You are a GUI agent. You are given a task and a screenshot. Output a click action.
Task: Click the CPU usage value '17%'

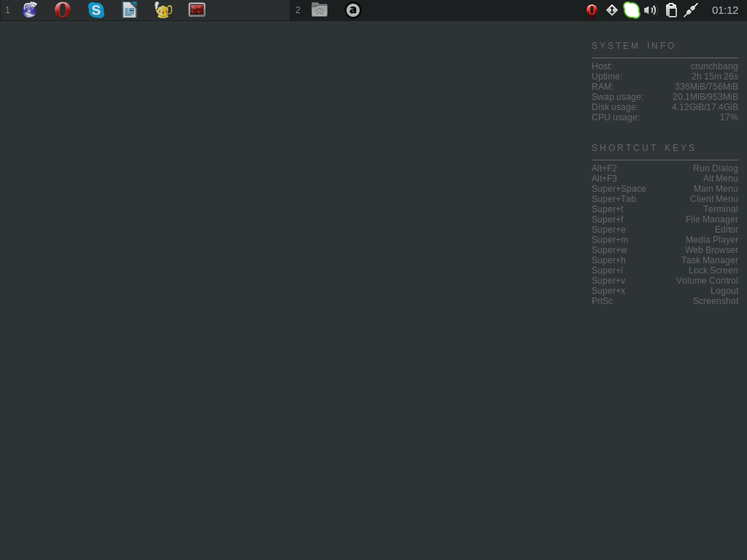point(729,117)
